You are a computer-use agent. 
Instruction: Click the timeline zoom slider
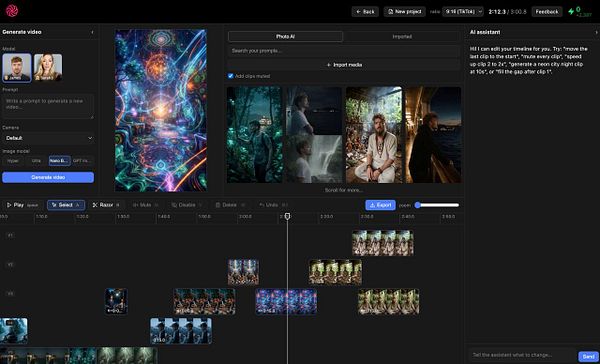pyautogui.click(x=437, y=205)
